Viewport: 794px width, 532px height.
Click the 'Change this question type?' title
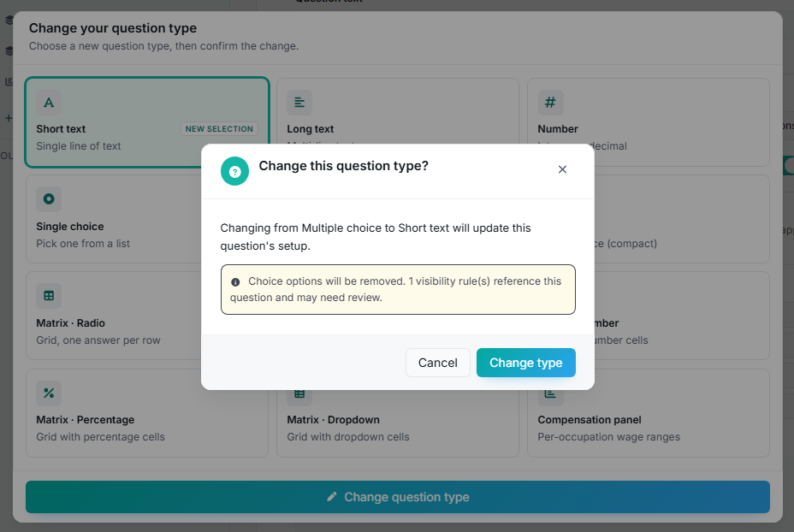pyautogui.click(x=343, y=166)
